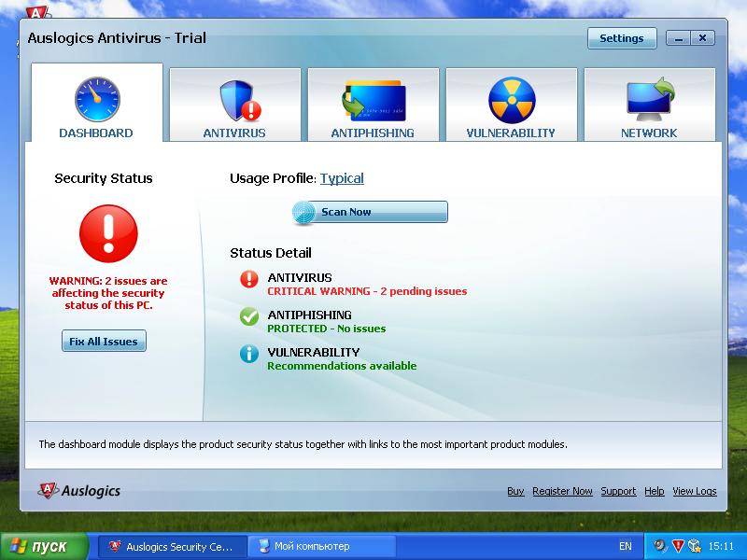
Task: Click Auslogics Security Center taskbar button
Action: pos(173,546)
